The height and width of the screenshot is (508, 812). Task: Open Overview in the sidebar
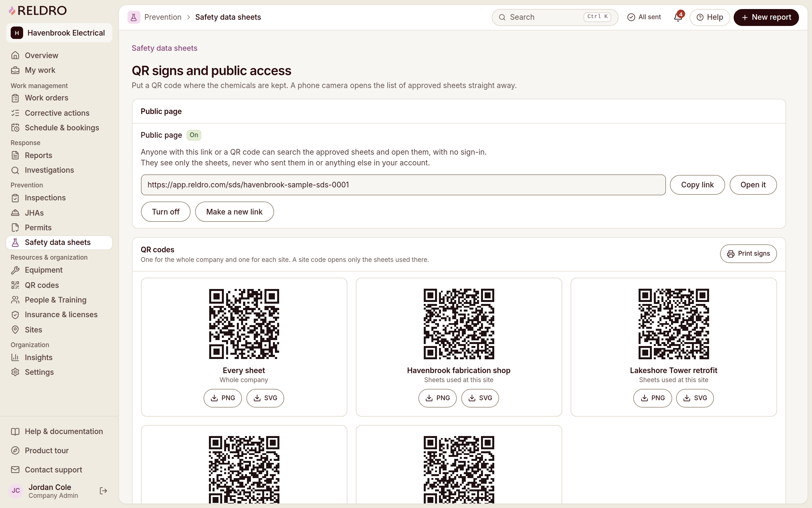coord(59,55)
